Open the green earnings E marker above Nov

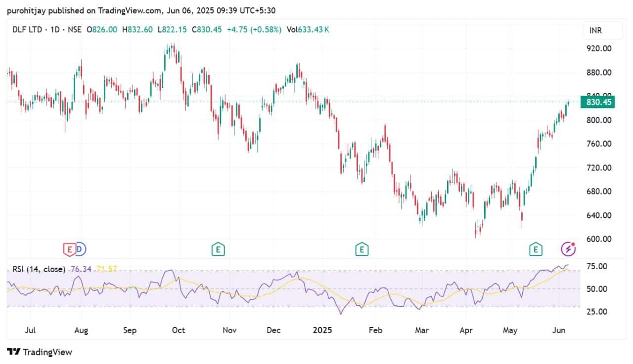218,249
